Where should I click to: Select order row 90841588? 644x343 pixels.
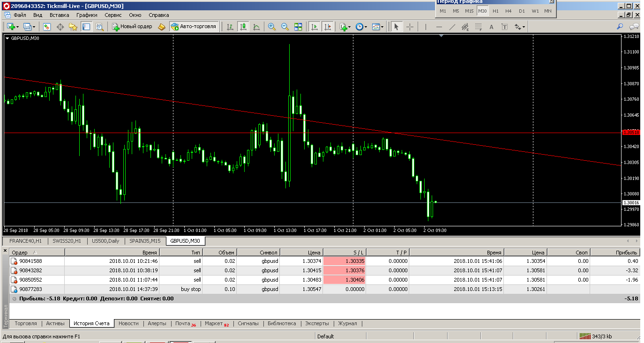324,261
